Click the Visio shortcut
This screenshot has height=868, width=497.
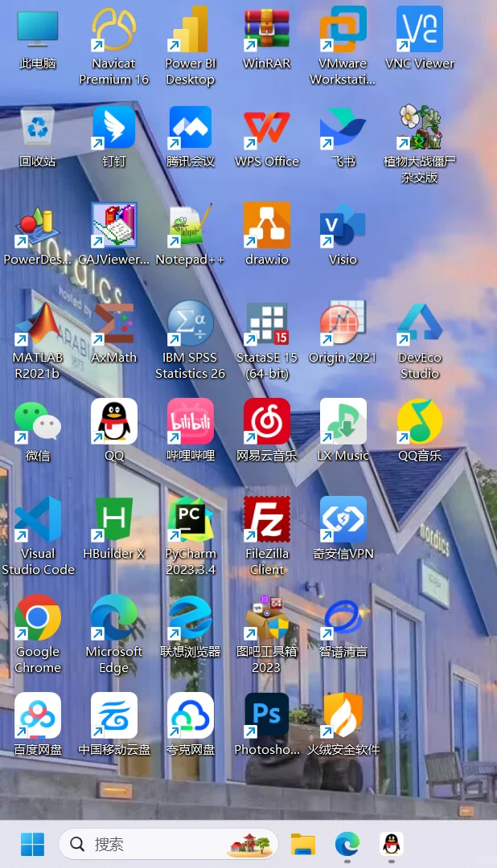(x=343, y=225)
